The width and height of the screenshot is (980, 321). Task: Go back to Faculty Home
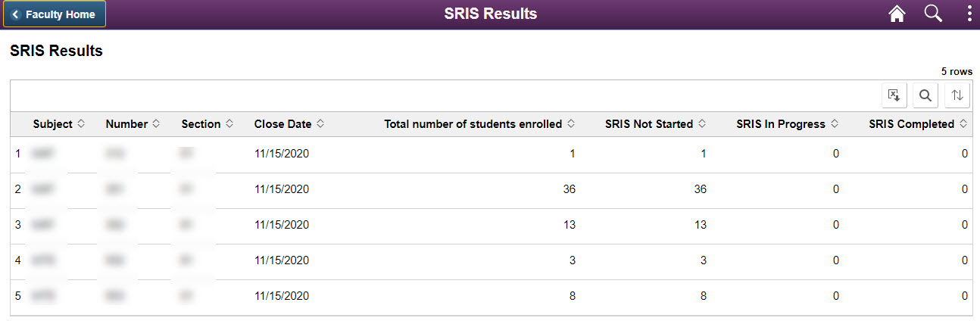click(54, 14)
